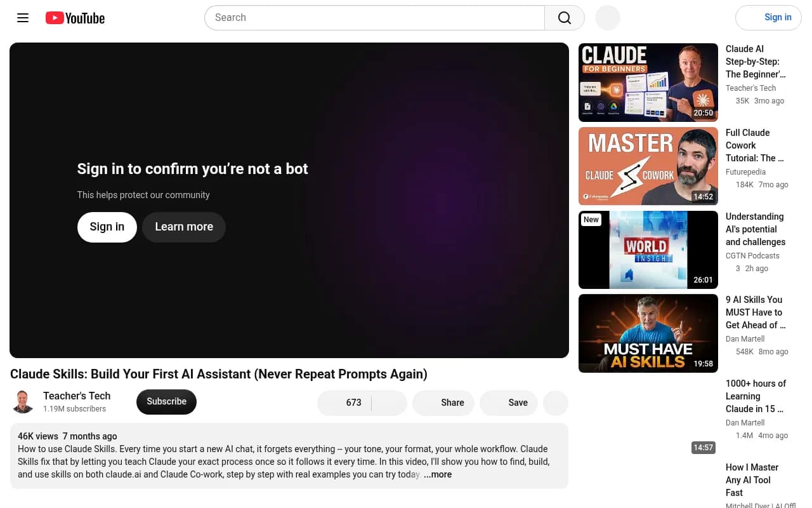Click the '46K views 7 months ago' text
The height and width of the screenshot is (508, 812).
point(67,436)
